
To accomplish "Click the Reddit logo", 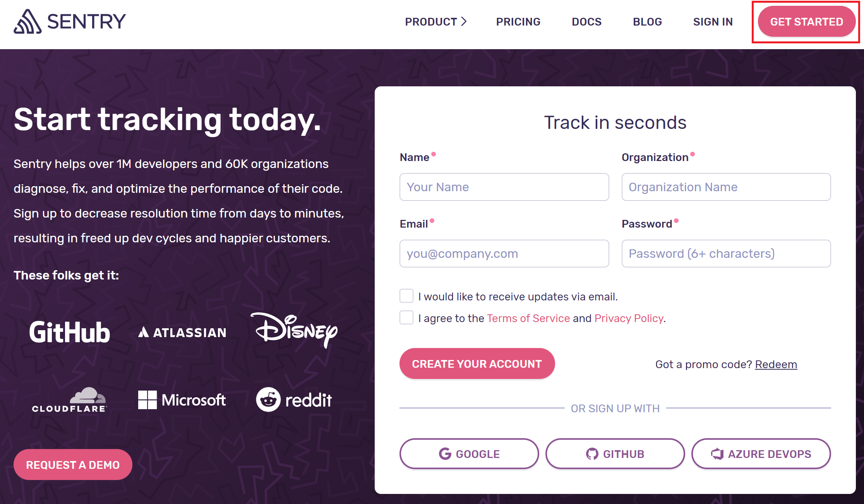I will point(294,400).
